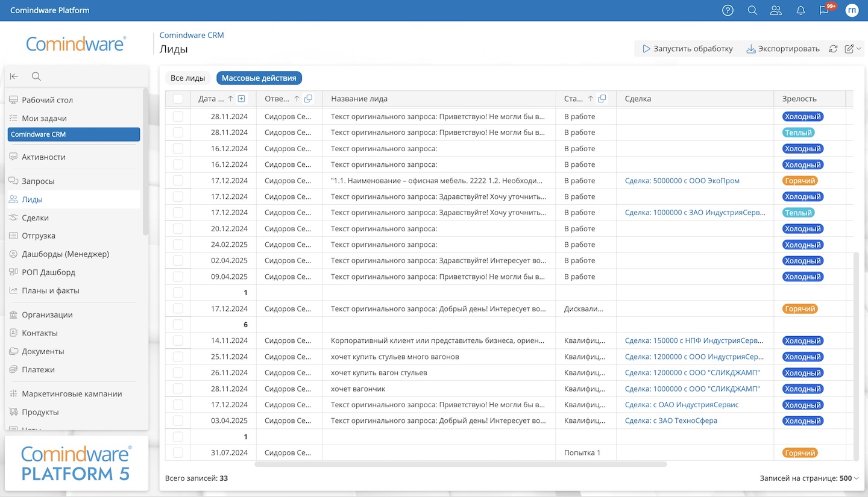Click the РОП Дашборд icon

coord(13,272)
